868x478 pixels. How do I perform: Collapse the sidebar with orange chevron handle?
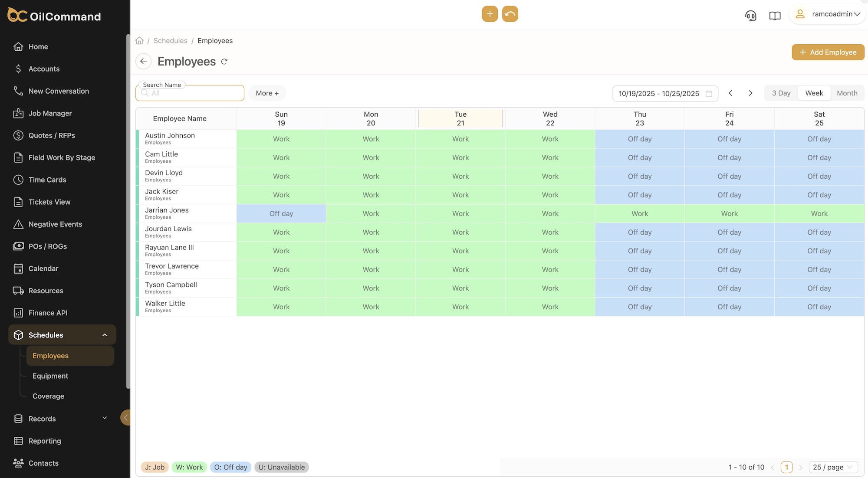(125, 418)
